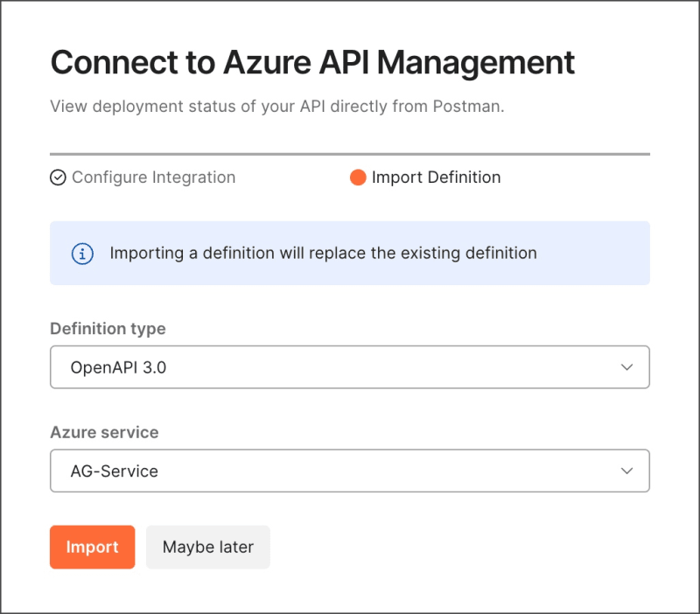Click the chevron on the AG-Service dropdown

tap(626, 471)
